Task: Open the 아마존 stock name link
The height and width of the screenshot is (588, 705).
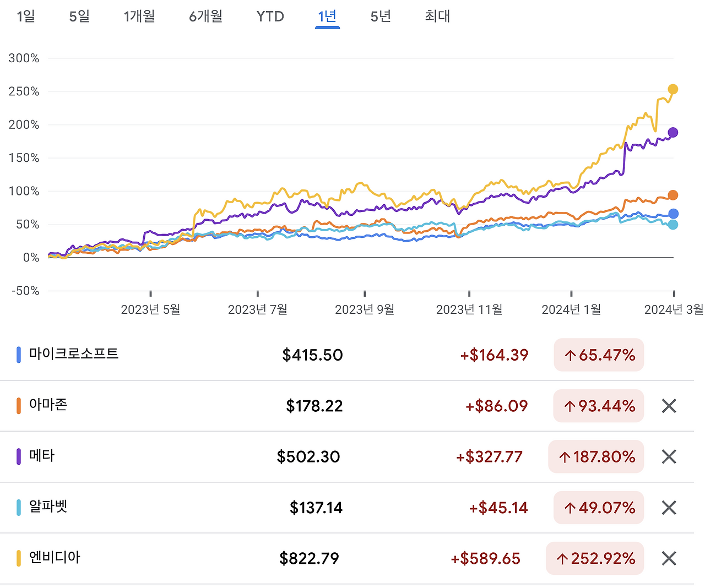Action: 48,405
